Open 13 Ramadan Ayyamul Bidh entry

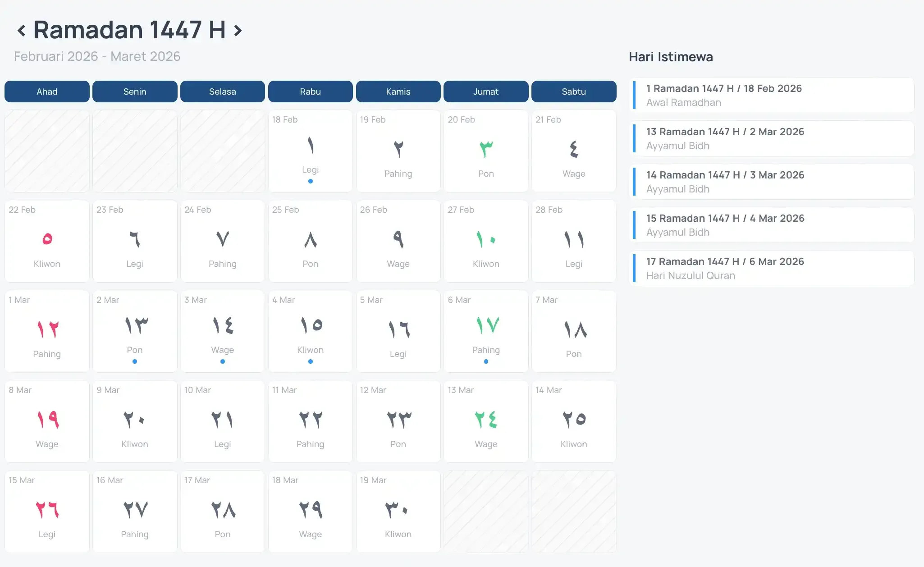coord(772,138)
